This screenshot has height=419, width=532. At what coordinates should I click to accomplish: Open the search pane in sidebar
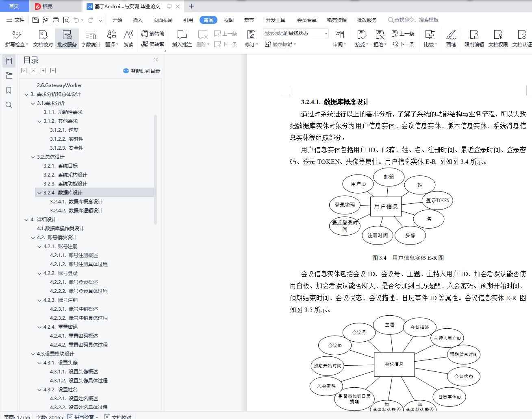point(9,105)
